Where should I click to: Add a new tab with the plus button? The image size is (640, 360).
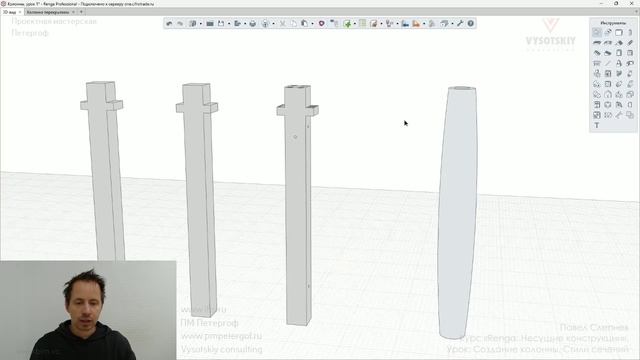click(x=81, y=12)
